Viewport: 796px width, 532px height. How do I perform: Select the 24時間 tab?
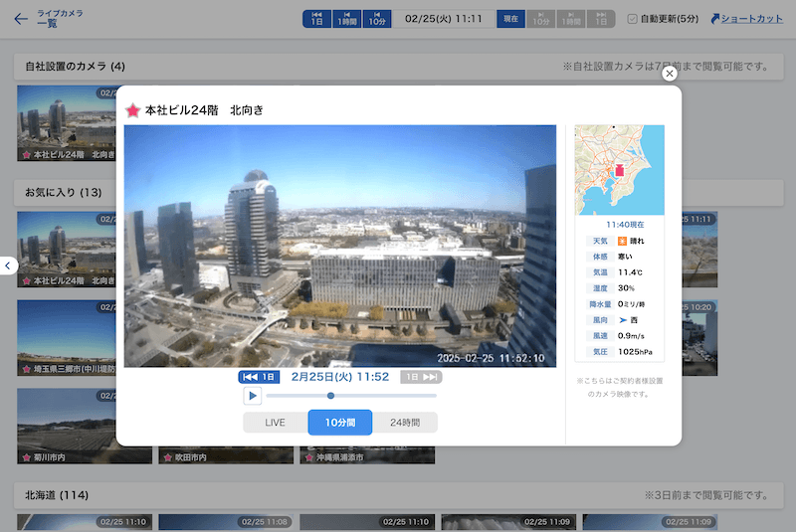[x=404, y=423]
